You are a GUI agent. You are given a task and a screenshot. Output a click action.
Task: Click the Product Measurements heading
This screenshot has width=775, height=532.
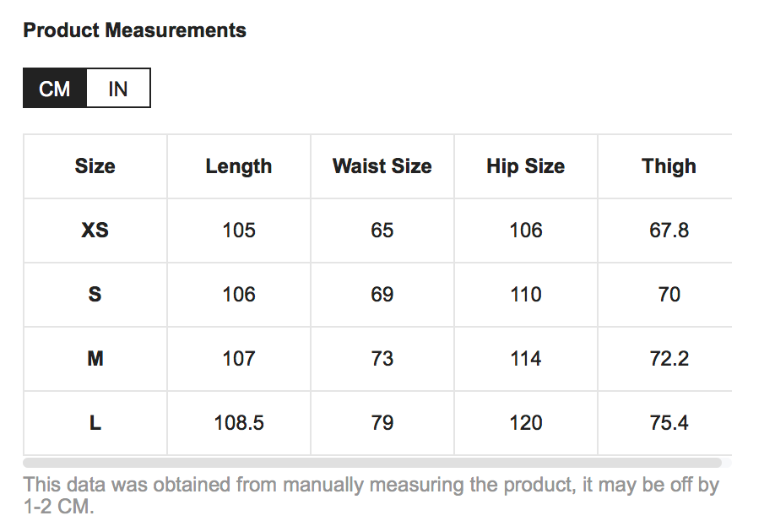point(135,30)
